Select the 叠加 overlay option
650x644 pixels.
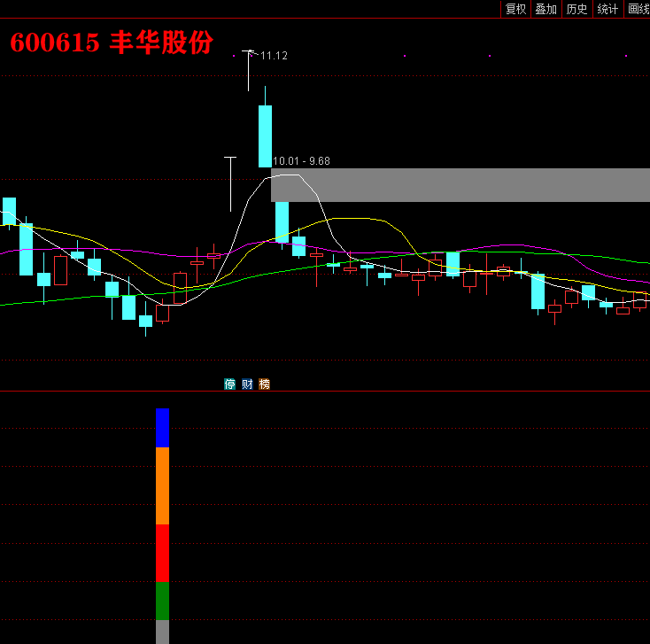pos(546,9)
